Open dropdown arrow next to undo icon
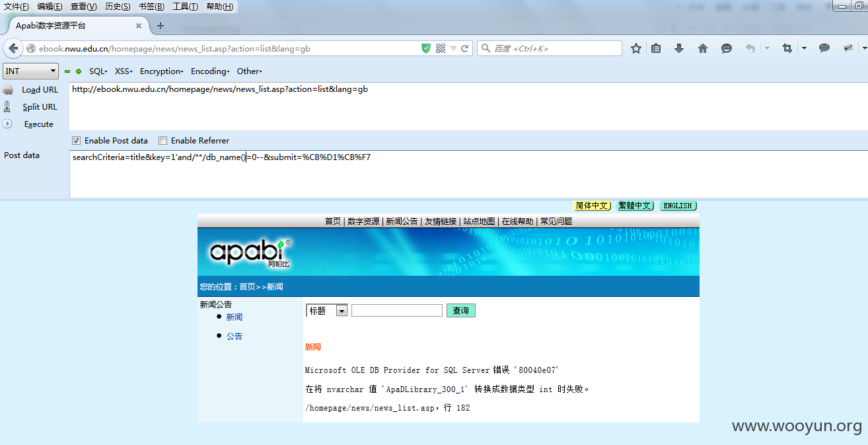The width and height of the screenshot is (868, 445). pyautogui.click(x=767, y=48)
